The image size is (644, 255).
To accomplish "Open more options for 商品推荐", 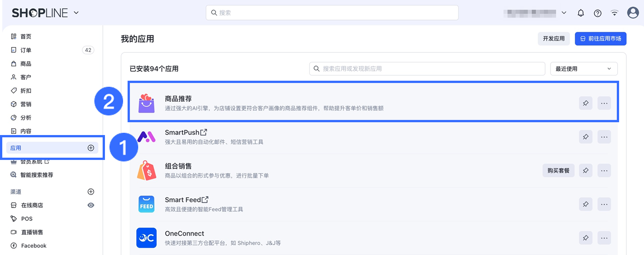I will coord(604,103).
